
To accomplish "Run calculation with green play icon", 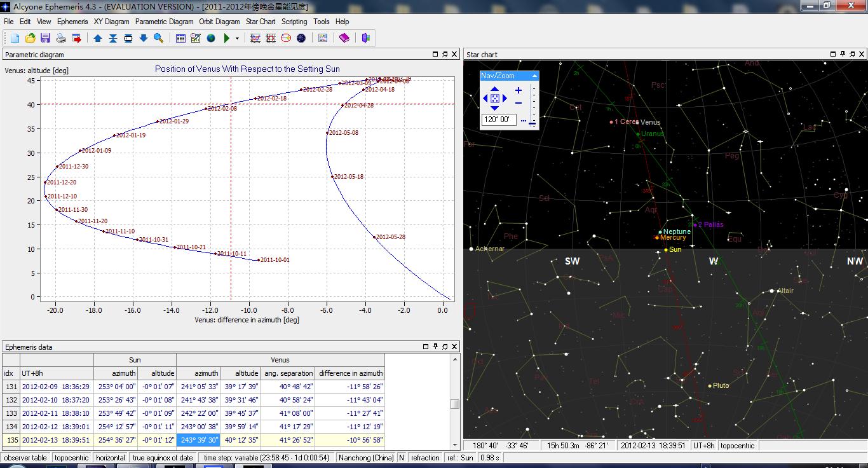I will (x=227, y=38).
